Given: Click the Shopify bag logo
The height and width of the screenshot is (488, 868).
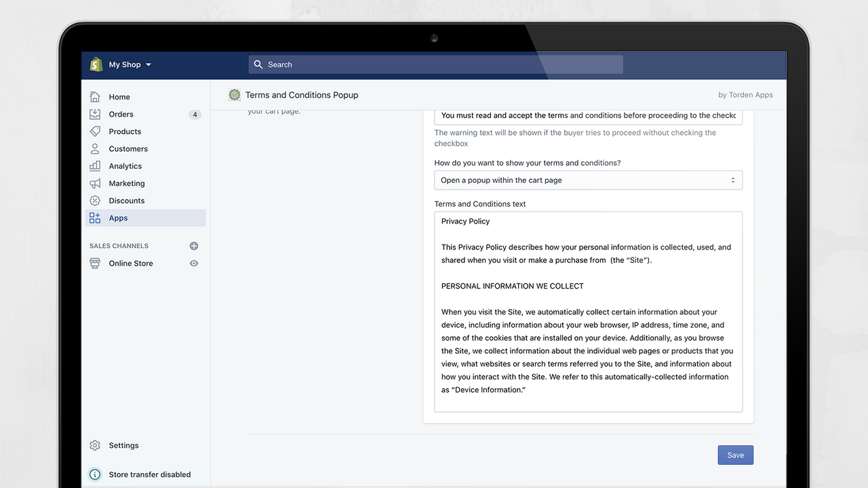Looking at the screenshot, I should click(96, 64).
